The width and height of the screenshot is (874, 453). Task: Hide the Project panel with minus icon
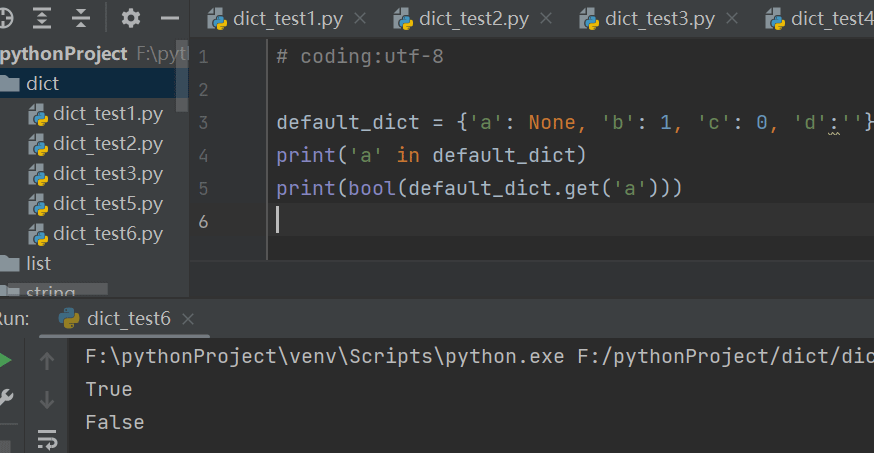pos(170,18)
